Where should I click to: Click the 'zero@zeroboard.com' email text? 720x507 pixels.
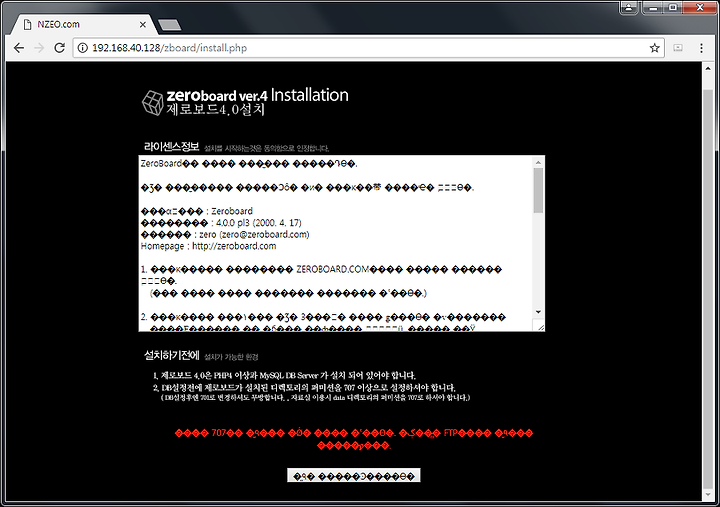[x=264, y=234]
